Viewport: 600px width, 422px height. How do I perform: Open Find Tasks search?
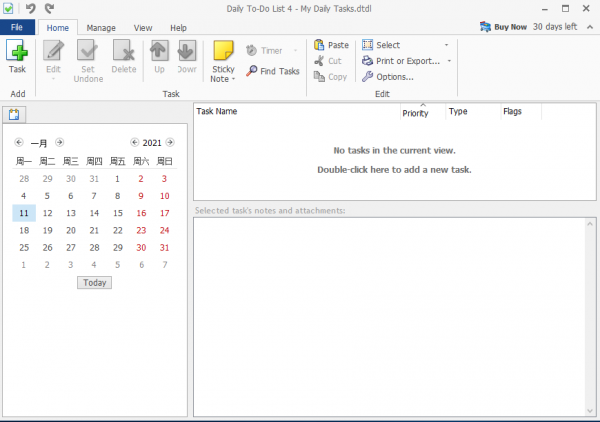[273, 71]
